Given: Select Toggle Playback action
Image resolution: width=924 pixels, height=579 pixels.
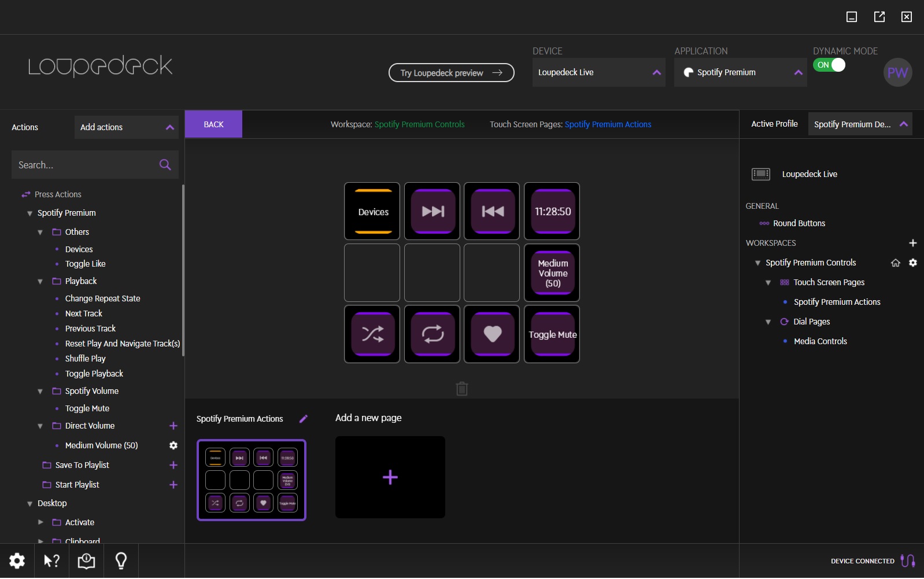Looking at the screenshot, I should (x=94, y=374).
